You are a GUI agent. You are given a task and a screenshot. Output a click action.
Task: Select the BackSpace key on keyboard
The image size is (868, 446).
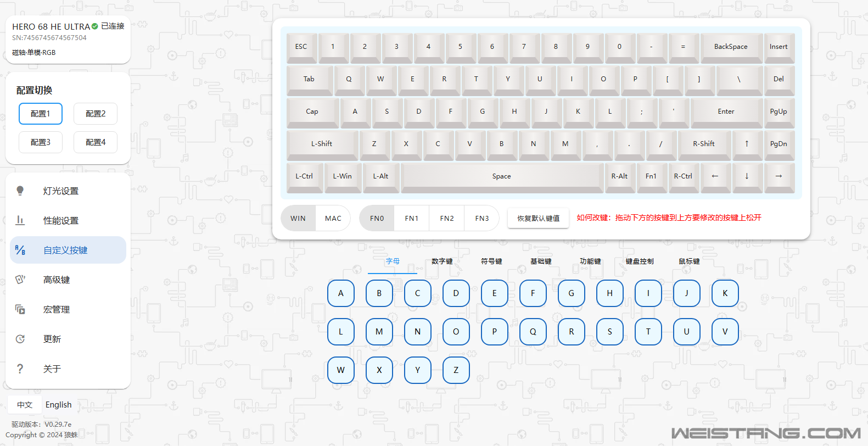731,48
